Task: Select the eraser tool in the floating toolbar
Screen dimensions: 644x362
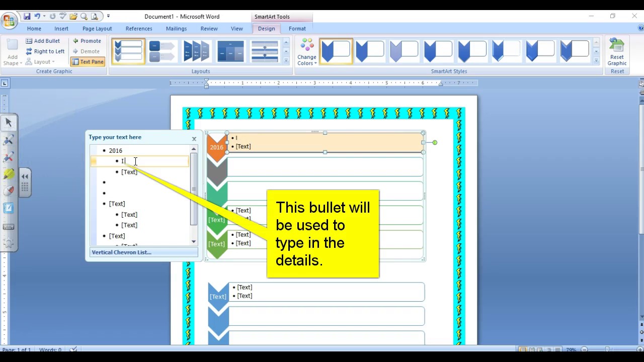Action: coord(9,191)
